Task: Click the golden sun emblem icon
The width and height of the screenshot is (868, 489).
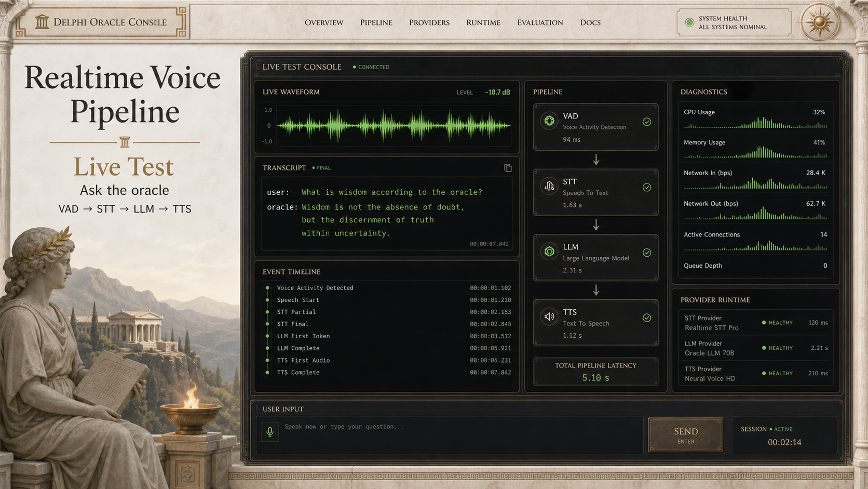Action: point(820,22)
